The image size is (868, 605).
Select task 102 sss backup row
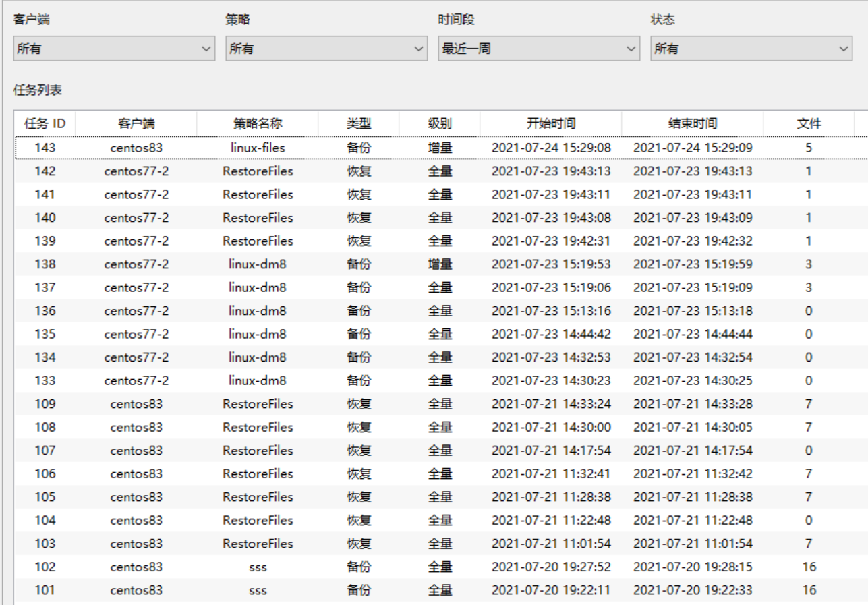click(x=258, y=567)
